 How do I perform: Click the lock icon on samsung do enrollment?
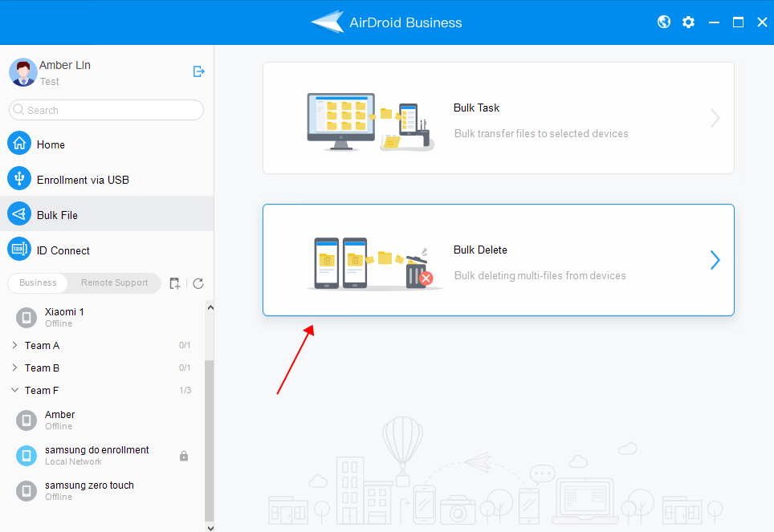pos(184,456)
